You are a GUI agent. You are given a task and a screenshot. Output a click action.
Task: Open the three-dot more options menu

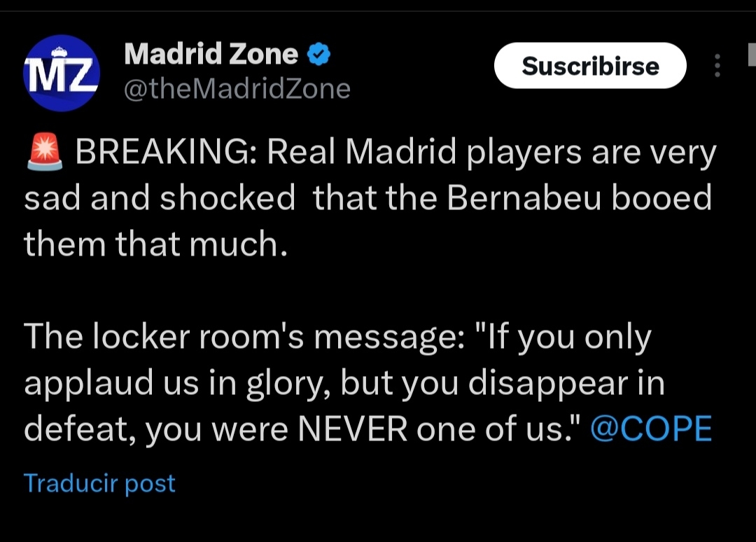(x=717, y=66)
